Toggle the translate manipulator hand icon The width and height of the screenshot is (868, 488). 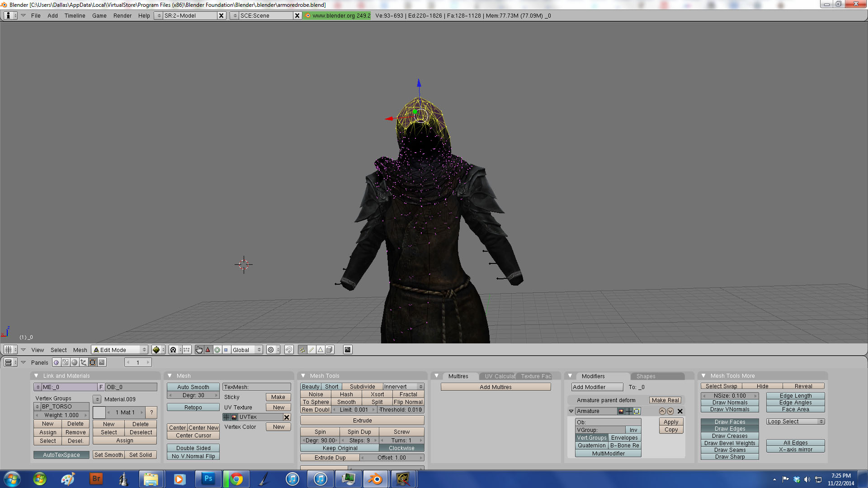pyautogui.click(x=199, y=349)
